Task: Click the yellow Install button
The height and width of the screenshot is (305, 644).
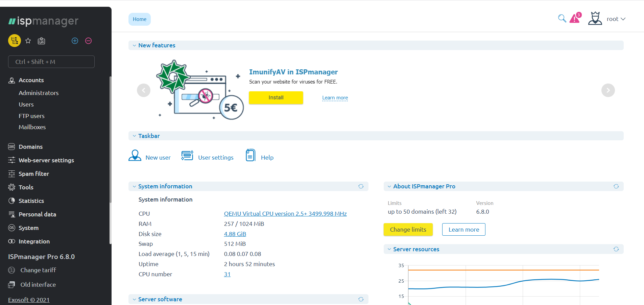Action: click(276, 98)
